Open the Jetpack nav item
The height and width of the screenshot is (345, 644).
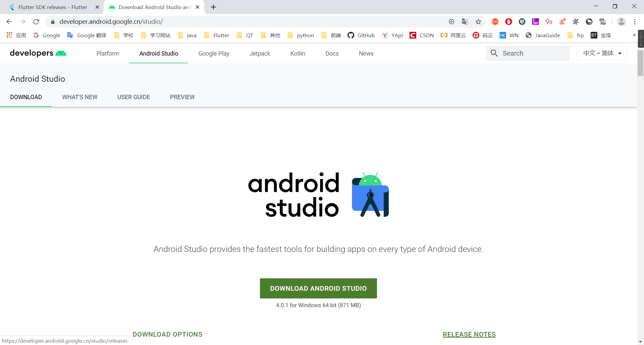click(x=260, y=54)
